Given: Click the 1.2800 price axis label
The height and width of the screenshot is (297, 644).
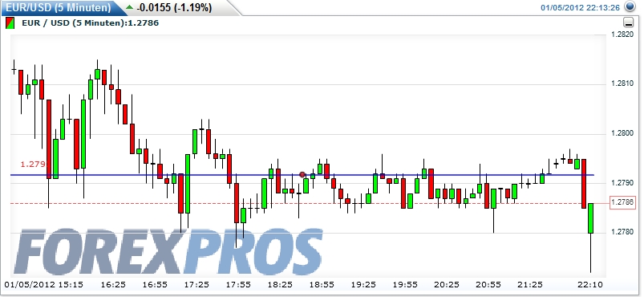Looking at the screenshot, I should [x=622, y=133].
